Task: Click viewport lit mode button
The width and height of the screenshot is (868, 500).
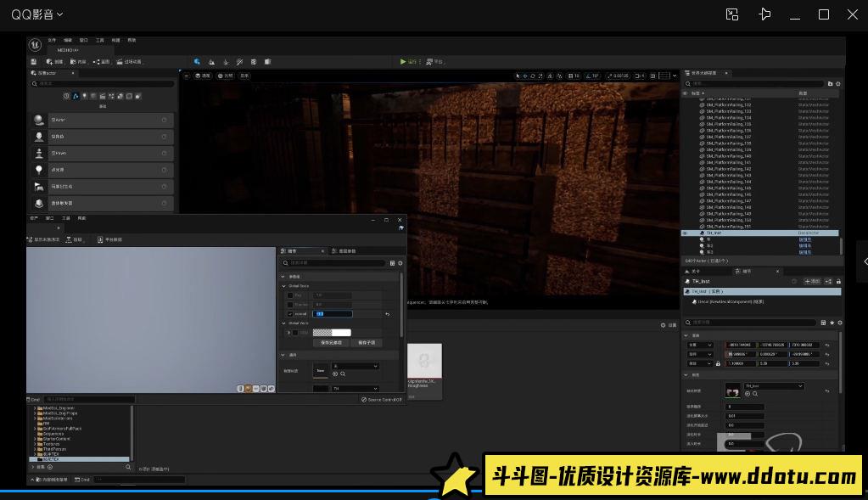Action: (x=226, y=76)
